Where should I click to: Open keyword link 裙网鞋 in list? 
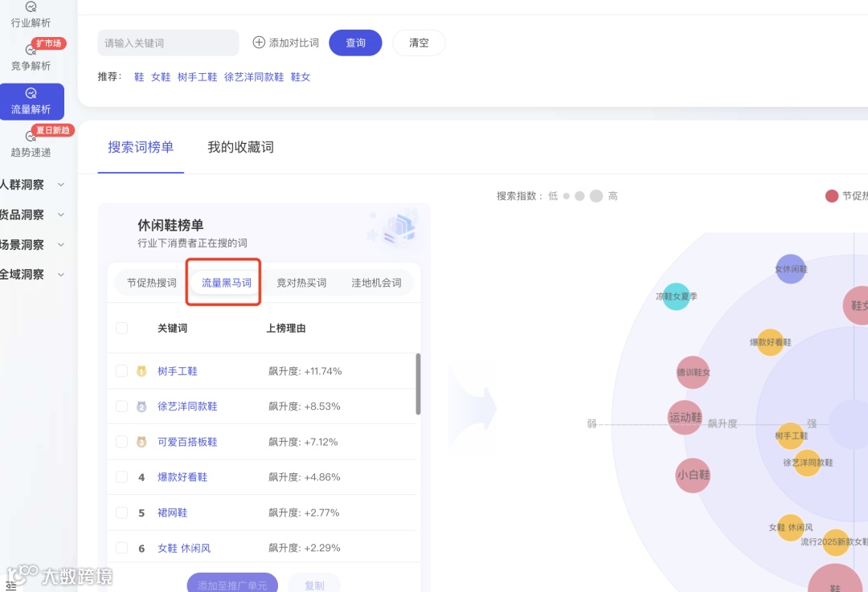point(172,513)
